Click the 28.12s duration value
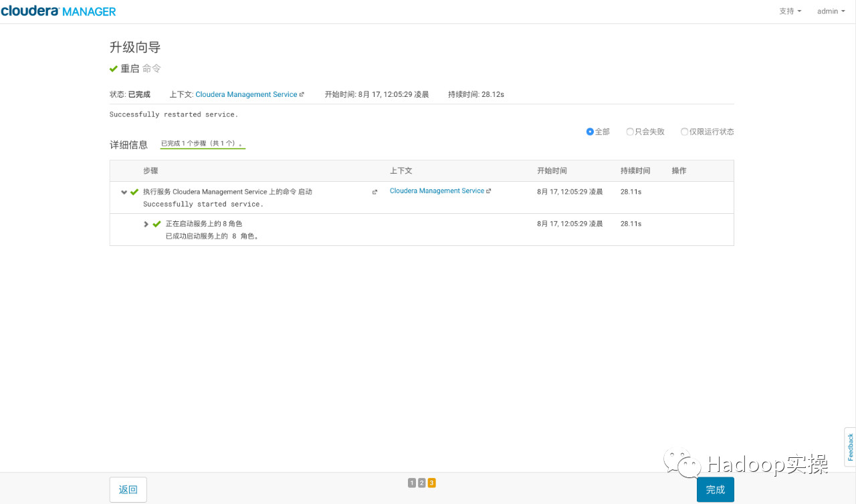This screenshot has height=504, width=856. 493,94
